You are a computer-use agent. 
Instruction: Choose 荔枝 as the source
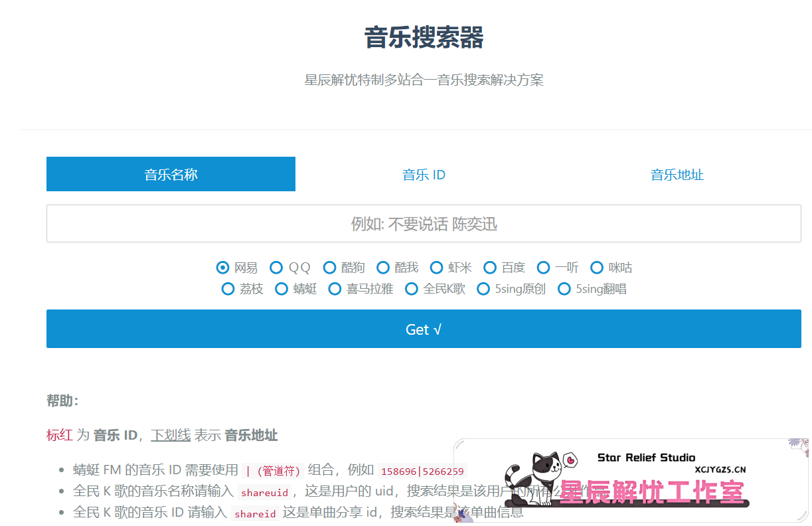228,288
